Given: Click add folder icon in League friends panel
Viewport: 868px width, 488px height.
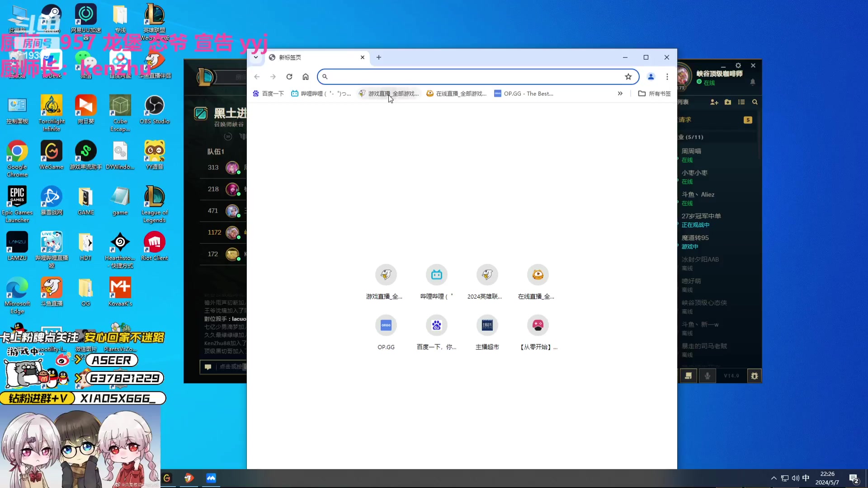Looking at the screenshot, I should (728, 102).
